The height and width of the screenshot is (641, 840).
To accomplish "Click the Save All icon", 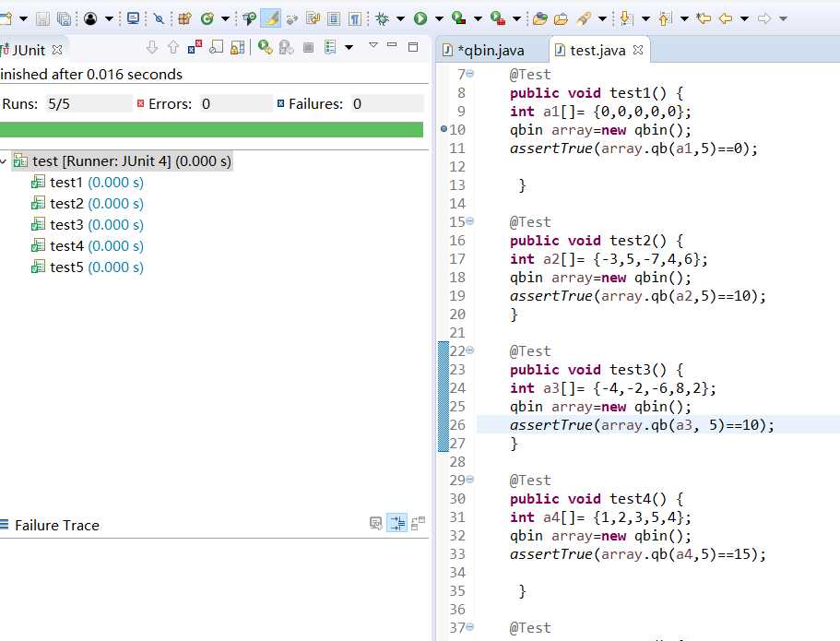I will click(x=65, y=18).
